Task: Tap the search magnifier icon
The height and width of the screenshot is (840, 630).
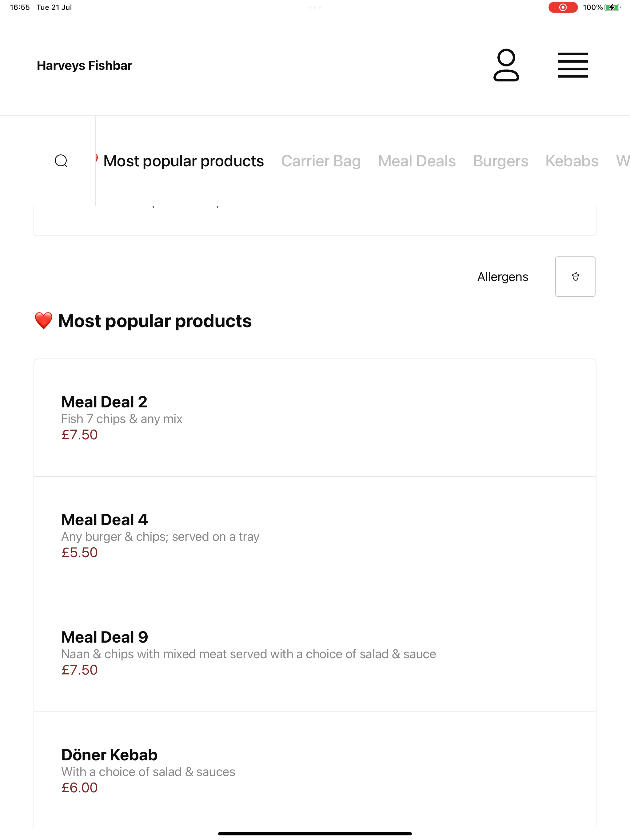Action: (x=61, y=161)
